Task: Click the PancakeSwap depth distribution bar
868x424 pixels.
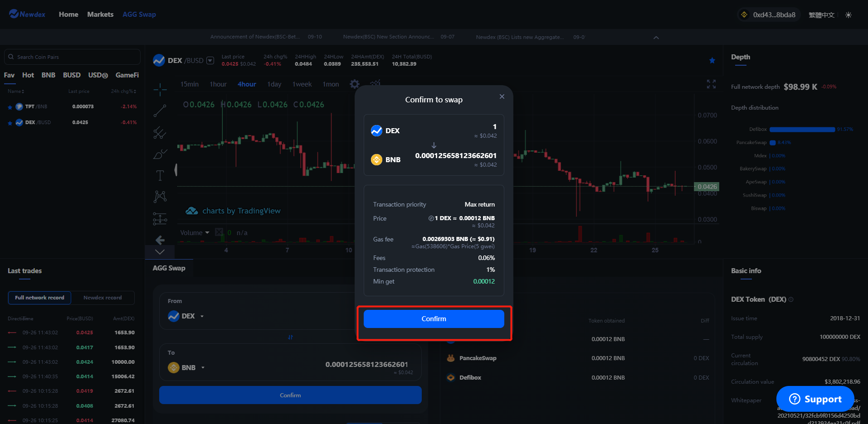Action: tap(773, 143)
